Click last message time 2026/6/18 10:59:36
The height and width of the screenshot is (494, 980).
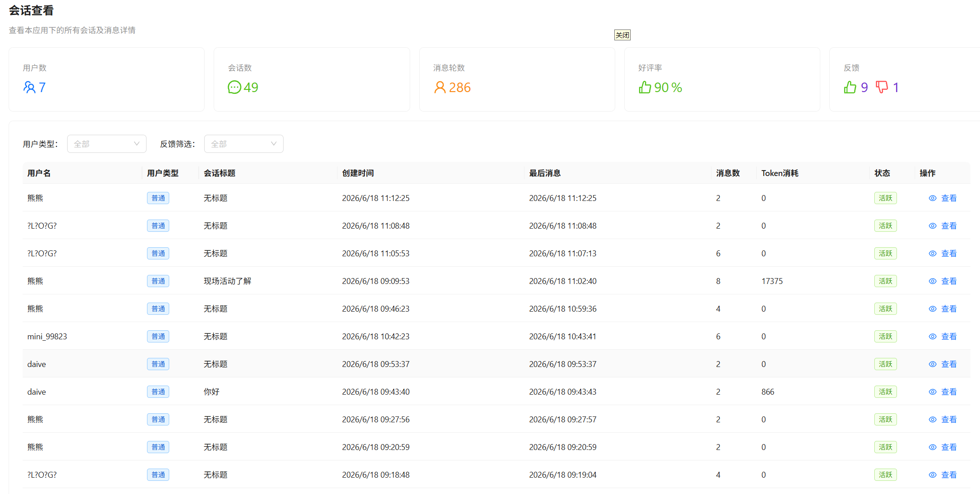[563, 309]
